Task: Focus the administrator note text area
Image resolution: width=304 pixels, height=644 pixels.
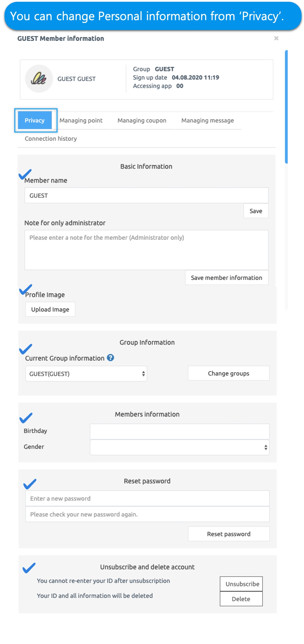Action: coord(146,250)
